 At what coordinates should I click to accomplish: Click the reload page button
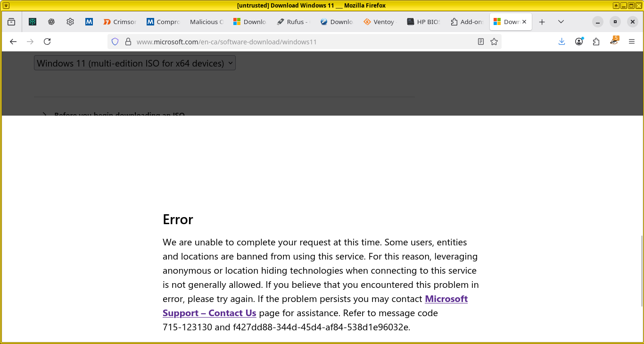click(47, 42)
